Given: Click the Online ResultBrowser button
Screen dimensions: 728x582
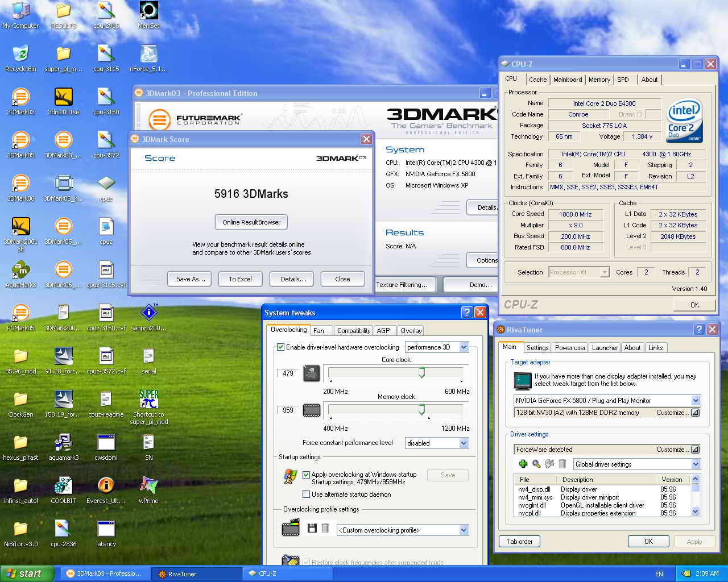Looking at the screenshot, I should click(251, 222).
